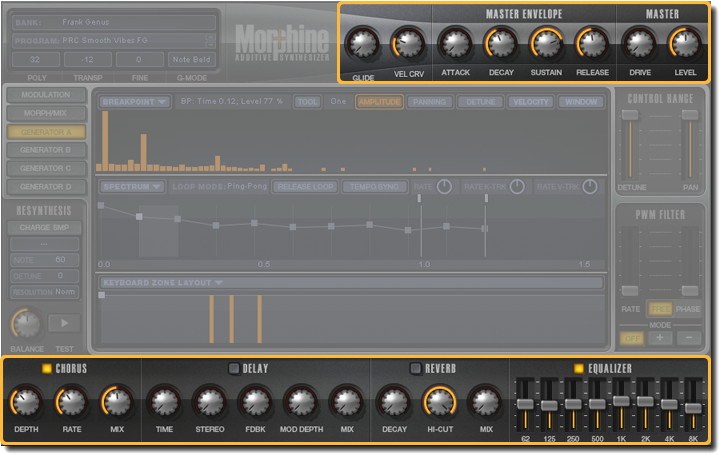Click the Master Envelope Decay knob
The height and width of the screenshot is (455, 719).
pos(501,44)
